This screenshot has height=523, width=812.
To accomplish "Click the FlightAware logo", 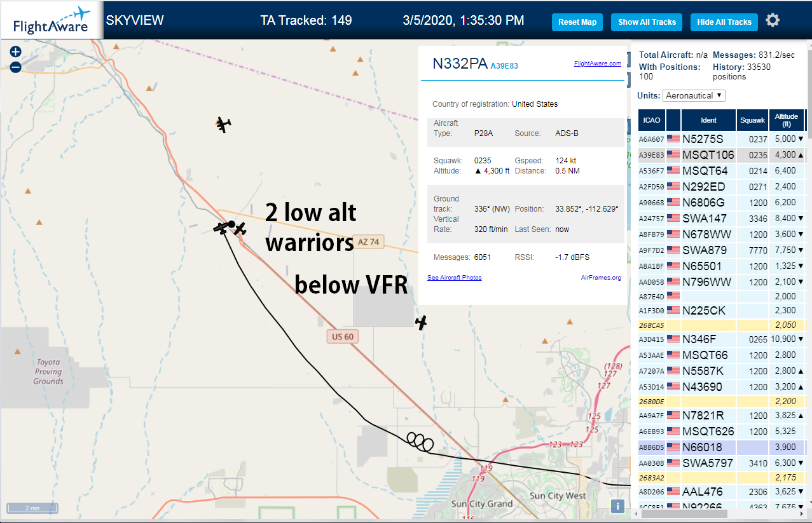I will (x=52, y=20).
